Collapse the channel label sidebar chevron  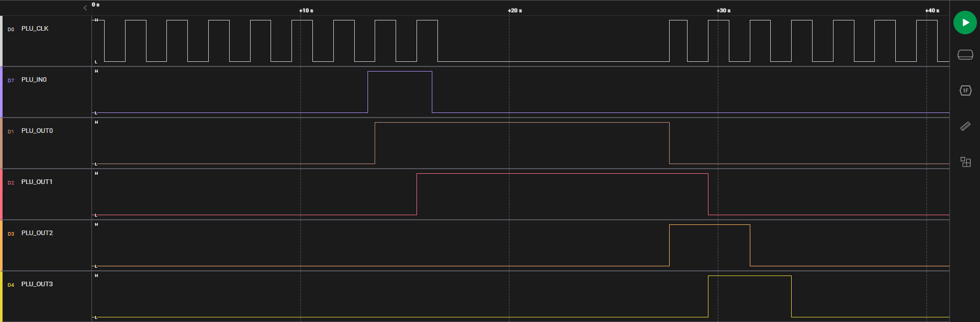coord(85,8)
